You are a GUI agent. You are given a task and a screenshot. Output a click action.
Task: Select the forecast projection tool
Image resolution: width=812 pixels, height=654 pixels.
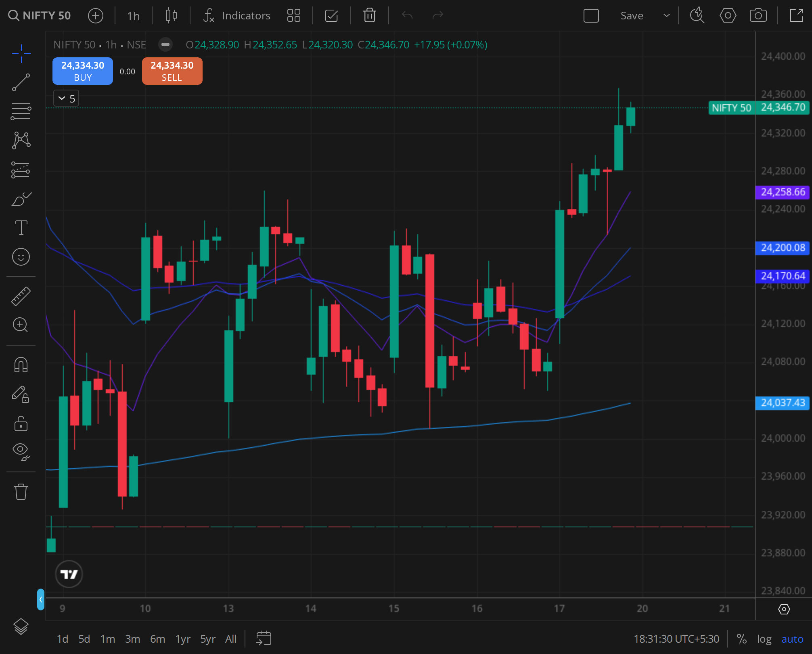[x=21, y=170]
